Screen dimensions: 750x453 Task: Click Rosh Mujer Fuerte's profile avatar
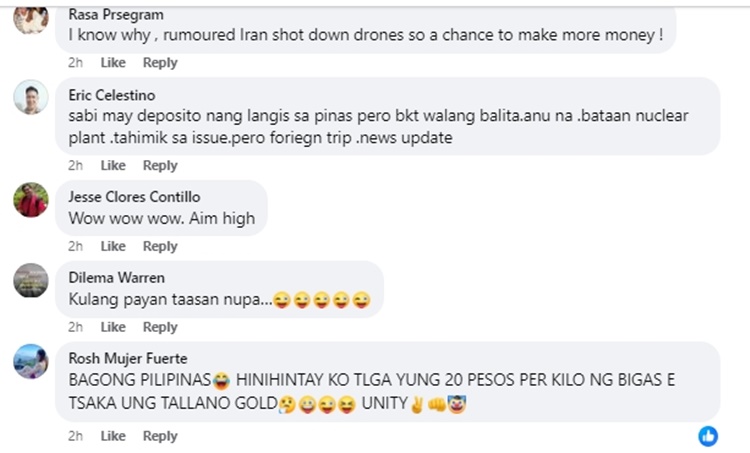click(x=31, y=361)
